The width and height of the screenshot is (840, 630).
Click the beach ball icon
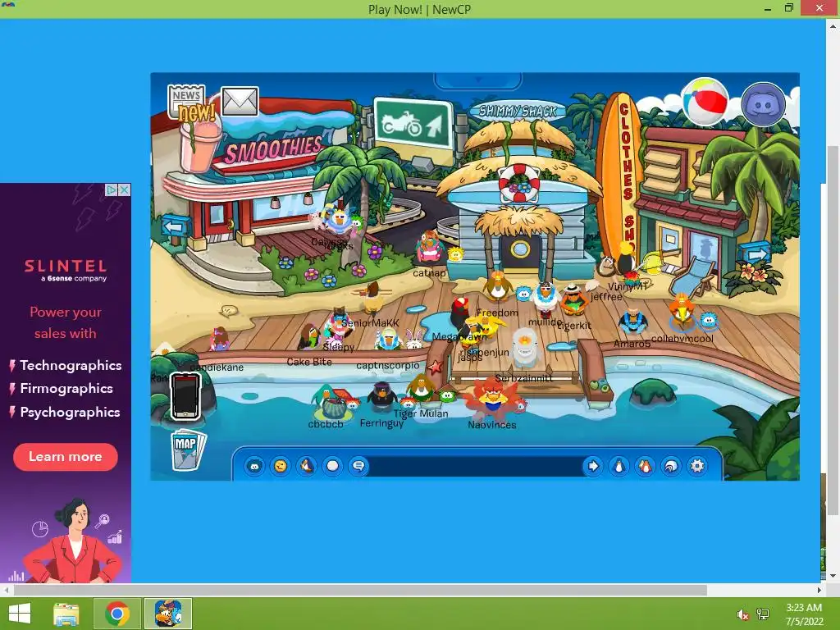[x=705, y=103]
